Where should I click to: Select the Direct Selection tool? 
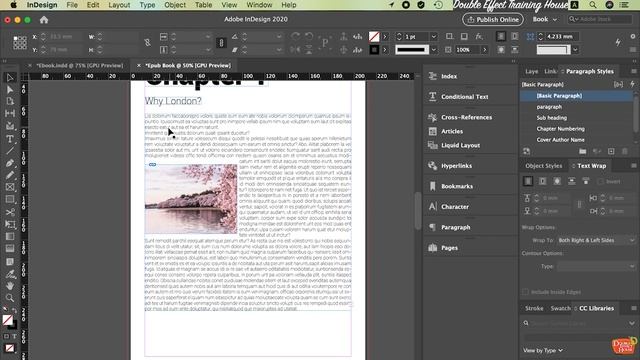[10, 89]
